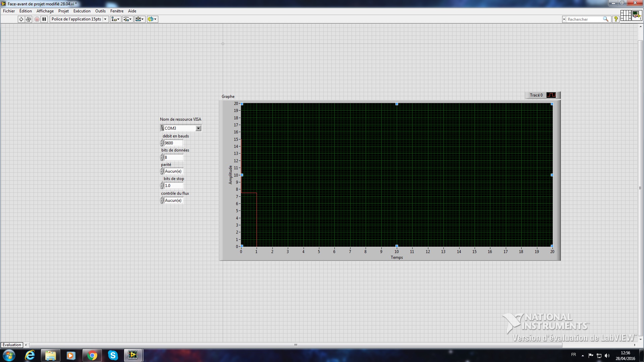
Task: Expand the application font dropdown
Action: click(x=105, y=19)
